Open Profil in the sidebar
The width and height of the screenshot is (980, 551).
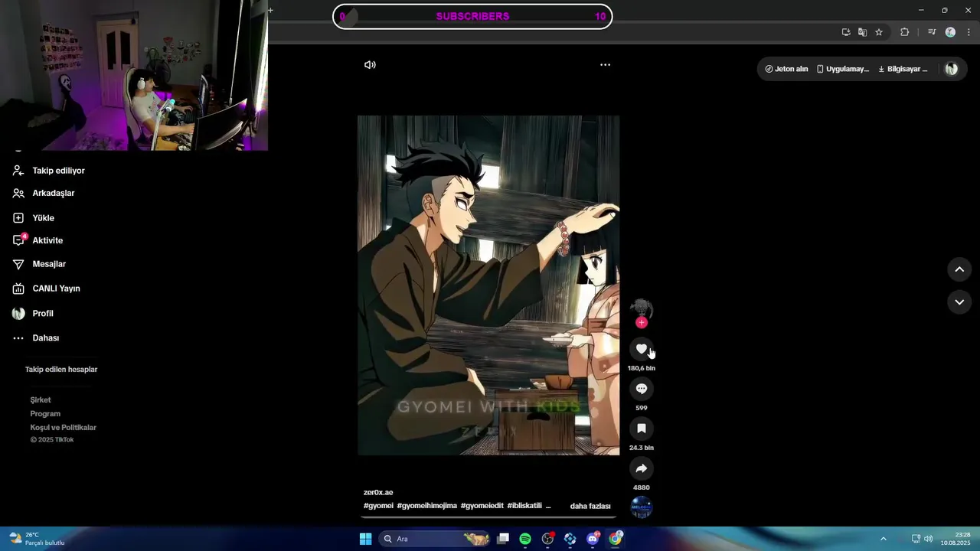33,314
